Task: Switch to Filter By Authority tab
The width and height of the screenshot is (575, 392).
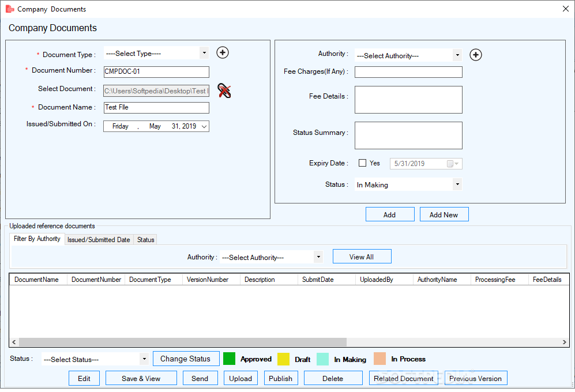Action: pos(37,239)
